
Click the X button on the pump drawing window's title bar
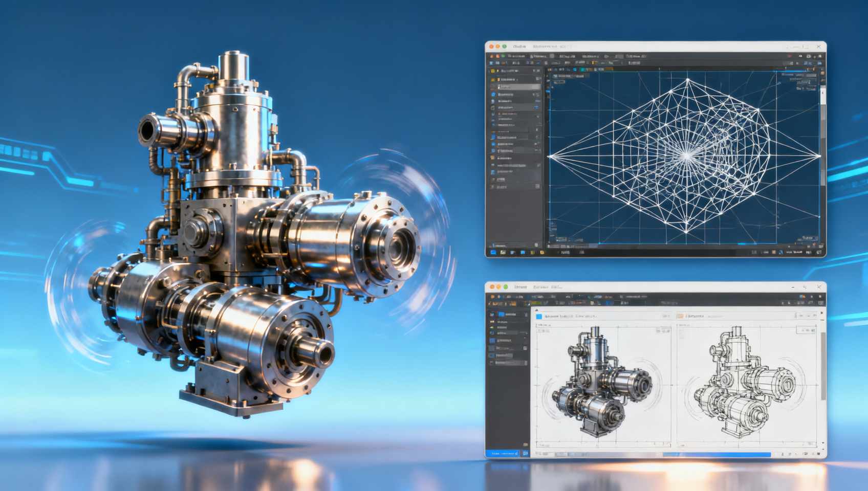coord(819,287)
